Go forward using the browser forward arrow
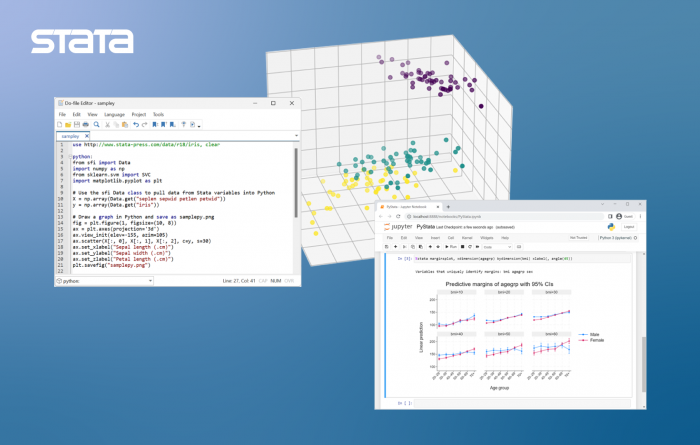This screenshot has height=445, width=700. tap(389, 216)
